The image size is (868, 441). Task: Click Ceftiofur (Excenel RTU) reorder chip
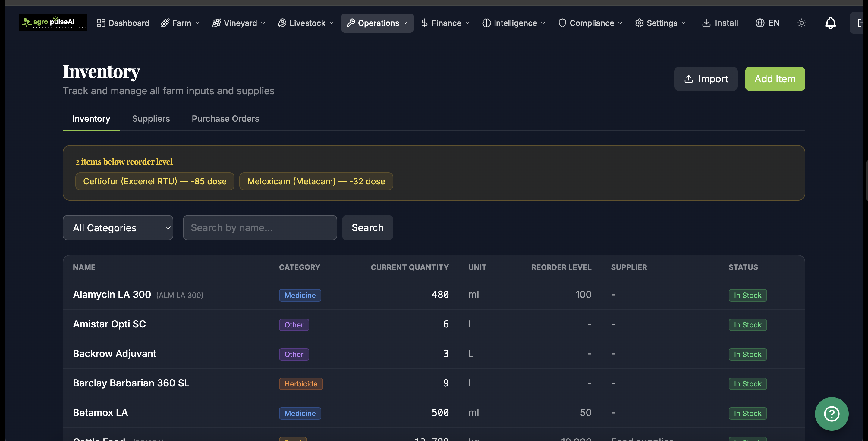(x=155, y=181)
